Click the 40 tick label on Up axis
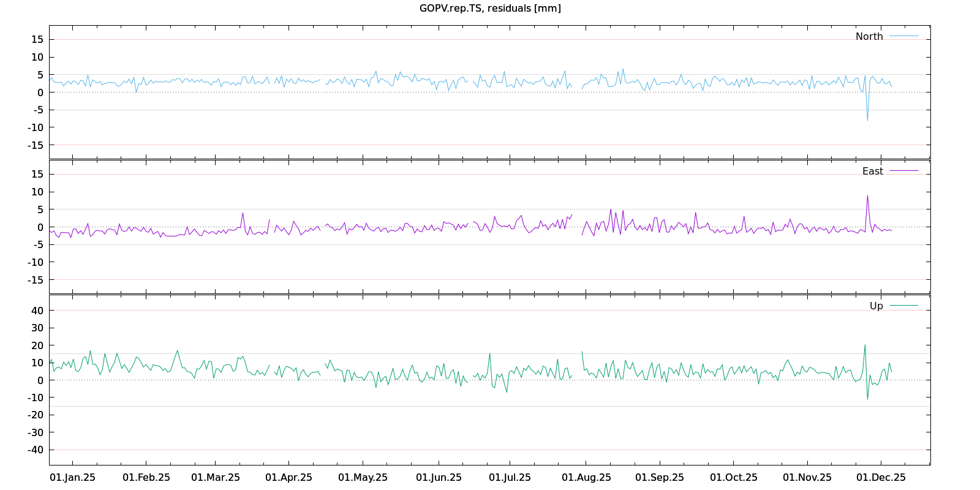Viewport: 980px width, 490px height. (x=38, y=311)
